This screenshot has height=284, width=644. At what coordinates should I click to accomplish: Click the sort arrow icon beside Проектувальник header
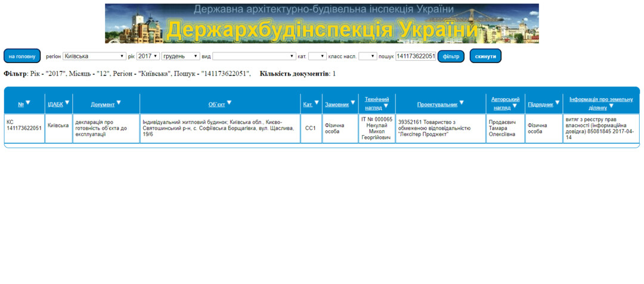point(462,103)
